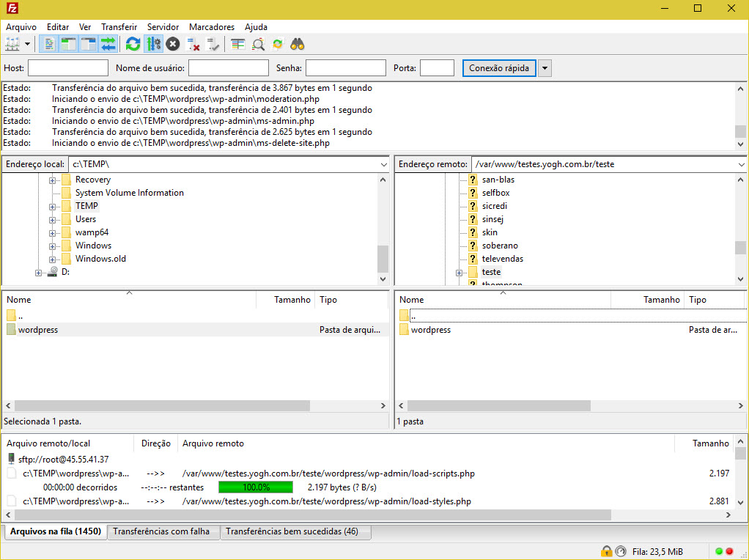Viewport: 749px width, 560px height.
Task: Open the Endereço remoto path dropdown
Action: pos(741,164)
